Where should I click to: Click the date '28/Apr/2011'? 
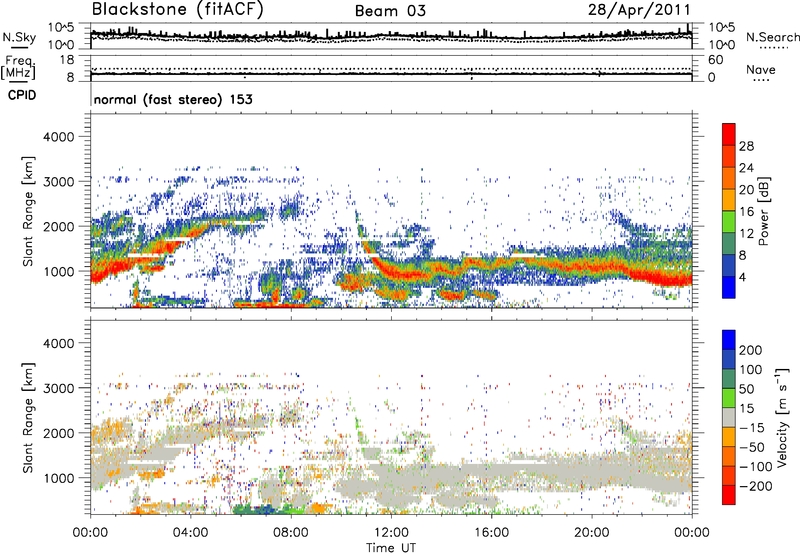pyautogui.click(x=639, y=10)
